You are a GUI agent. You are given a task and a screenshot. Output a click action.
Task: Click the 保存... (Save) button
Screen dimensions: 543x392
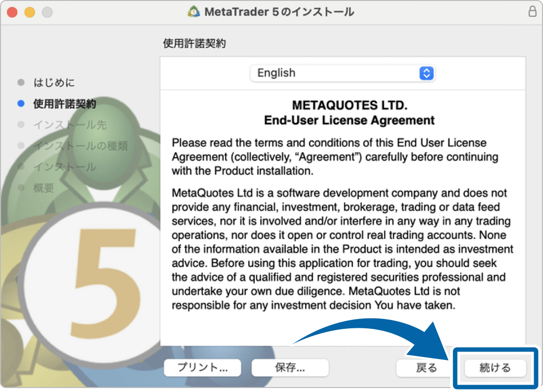[290, 367]
